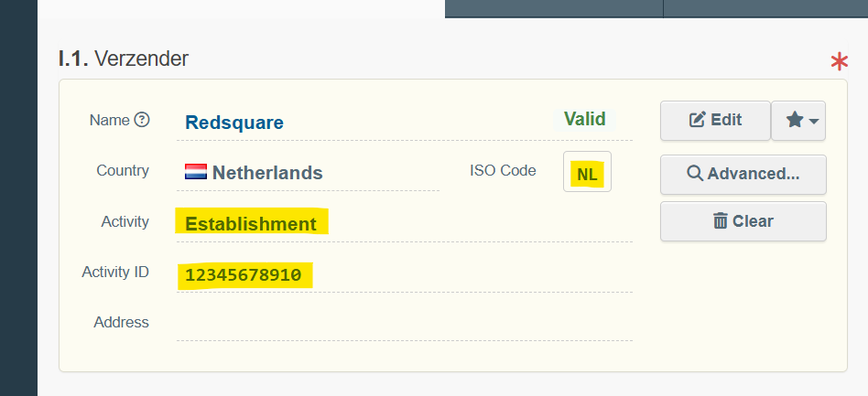Viewport: 868px width, 396px height.
Task: Click the Activity ID value 12345678910
Action: (x=244, y=274)
